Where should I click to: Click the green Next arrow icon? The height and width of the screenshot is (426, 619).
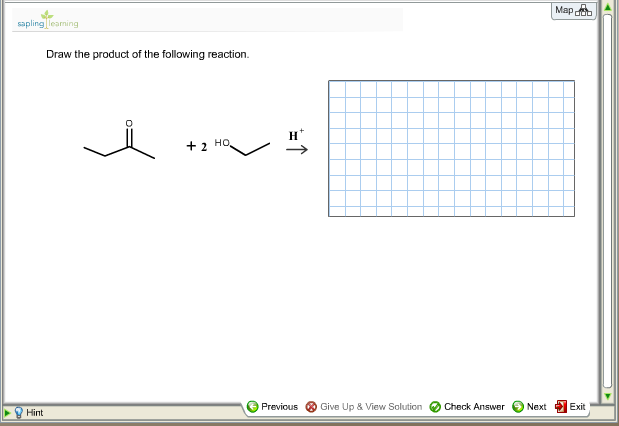point(518,407)
